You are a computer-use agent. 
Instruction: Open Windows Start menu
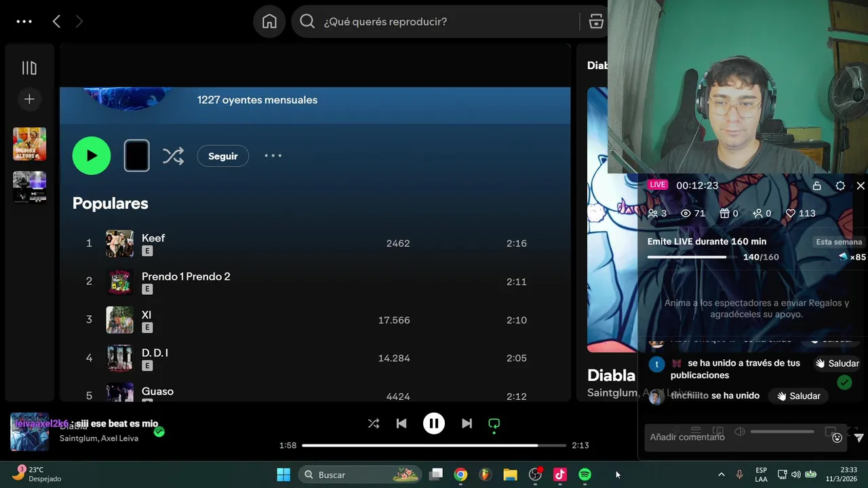tap(283, 475)
